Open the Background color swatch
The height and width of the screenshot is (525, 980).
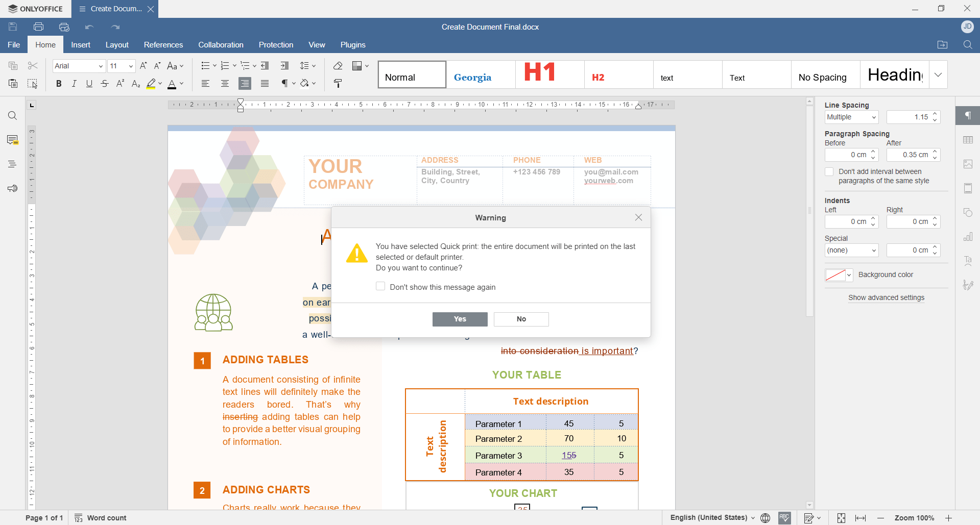835,275
